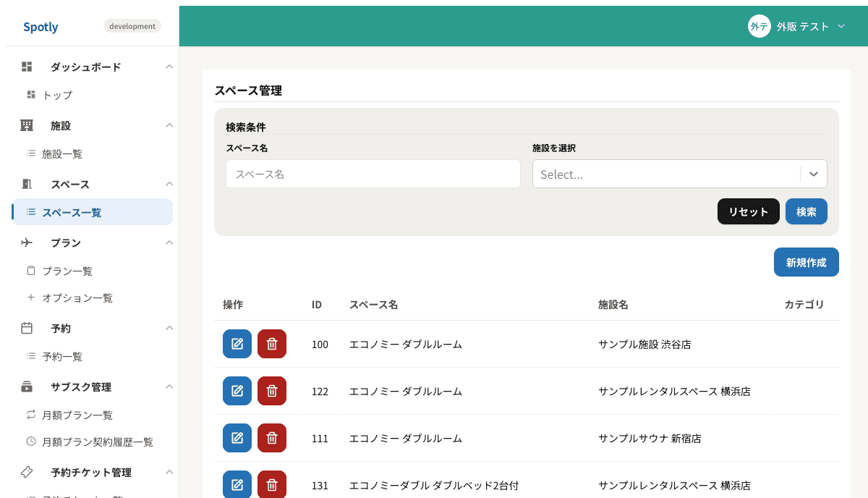This screenshot has width=868, height=498.
Task: Click the ID column header
Action: point(317,305)
